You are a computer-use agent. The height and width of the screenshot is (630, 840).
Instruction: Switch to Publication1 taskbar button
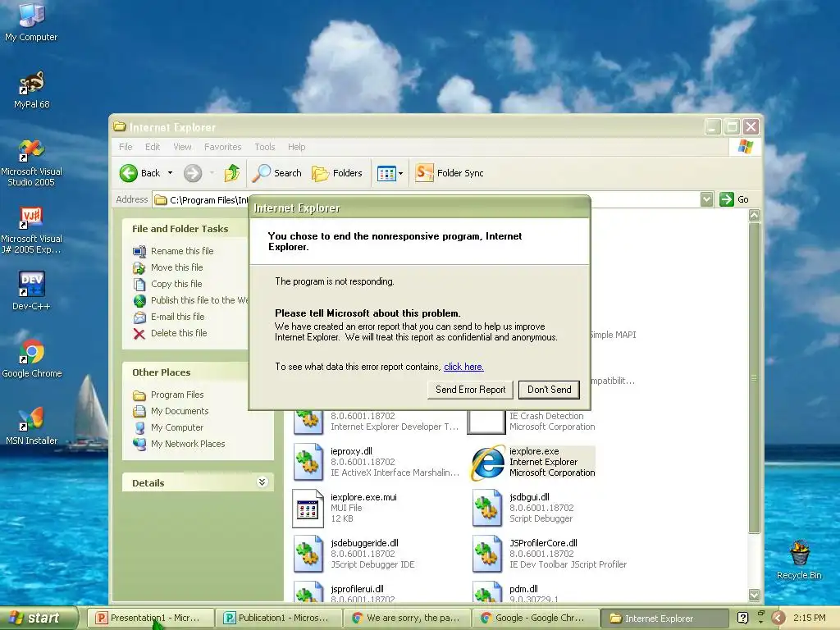(279, 619)
